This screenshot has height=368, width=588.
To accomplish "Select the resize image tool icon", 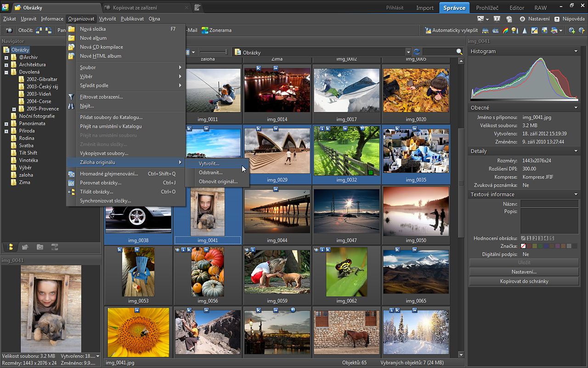I will 534,30.
